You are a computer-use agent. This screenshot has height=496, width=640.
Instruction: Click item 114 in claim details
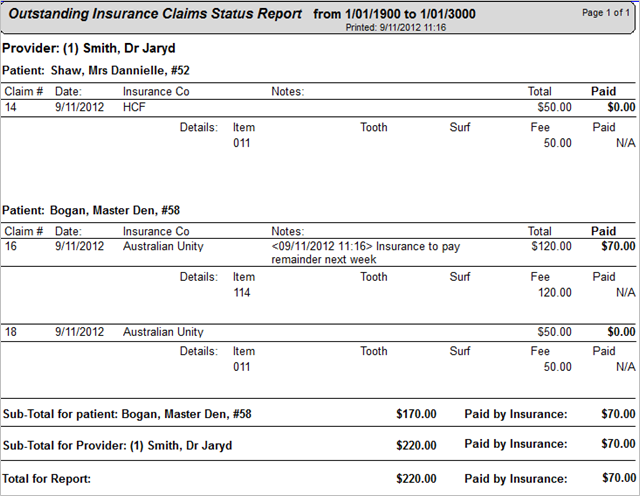pos(242,293)
